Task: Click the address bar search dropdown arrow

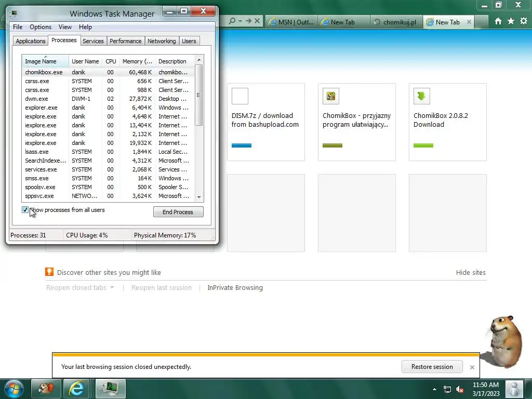Action: (240, 21)
